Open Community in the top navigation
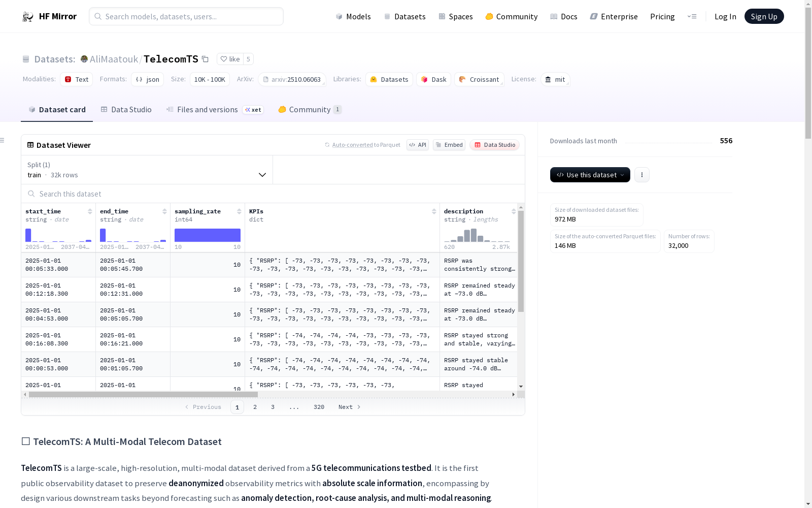The width and height of the screenshot is (812, 508). point(512,17)
